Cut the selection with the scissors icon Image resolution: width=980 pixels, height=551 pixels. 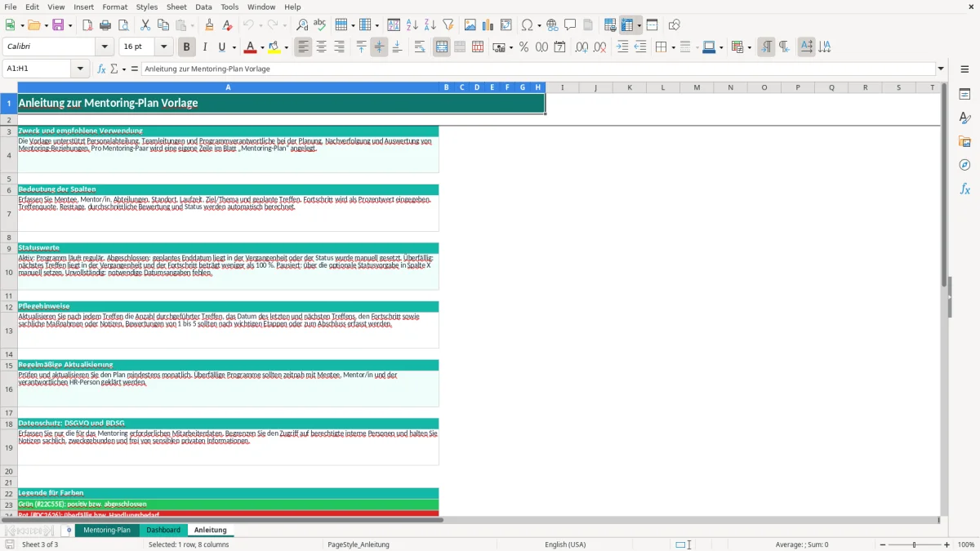point(145,25)
